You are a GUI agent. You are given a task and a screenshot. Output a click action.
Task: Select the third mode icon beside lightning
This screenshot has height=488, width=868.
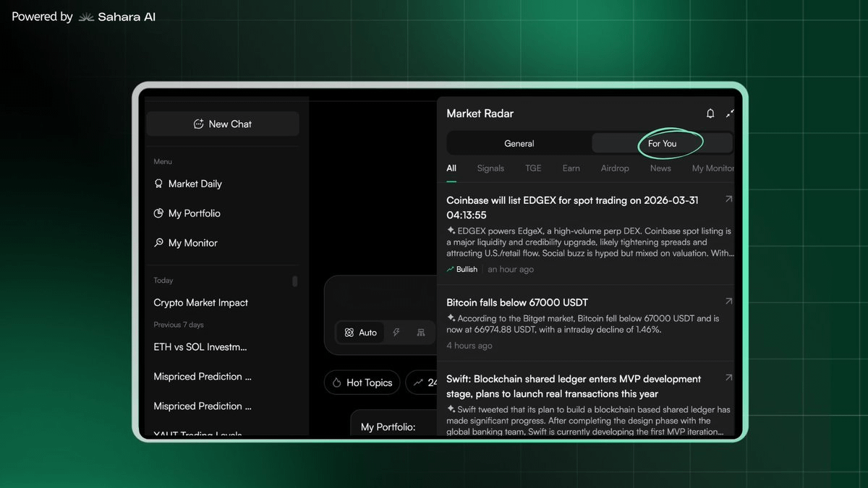pos(421,333)
